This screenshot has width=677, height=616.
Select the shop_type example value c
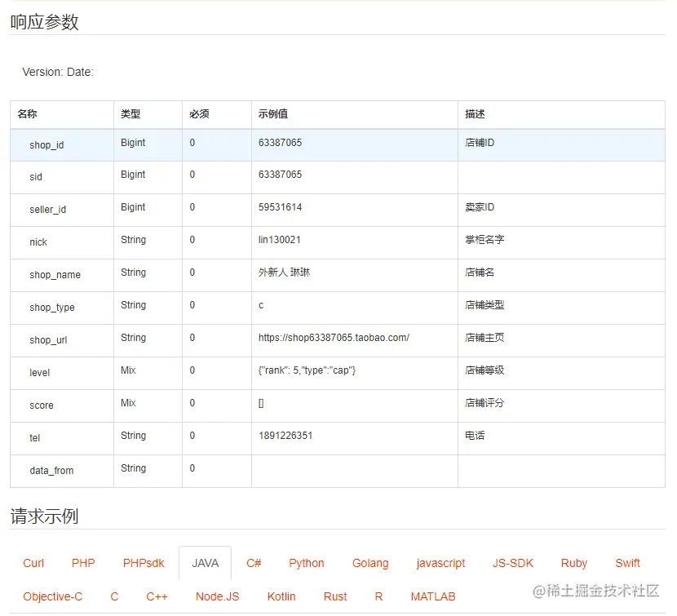point(261,305)
